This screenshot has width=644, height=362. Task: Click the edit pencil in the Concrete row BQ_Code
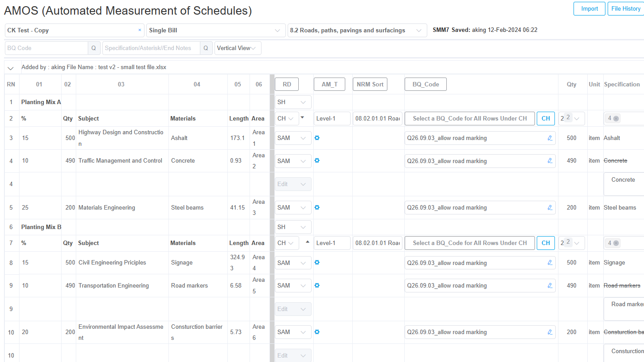[x=550, y=161]
